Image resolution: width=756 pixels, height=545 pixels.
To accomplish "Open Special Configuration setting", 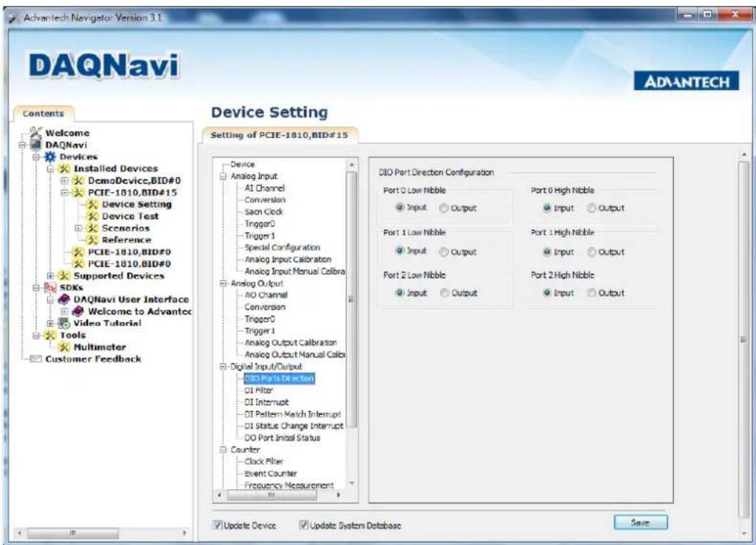I will pyautogui.click(x=282, y=247).
